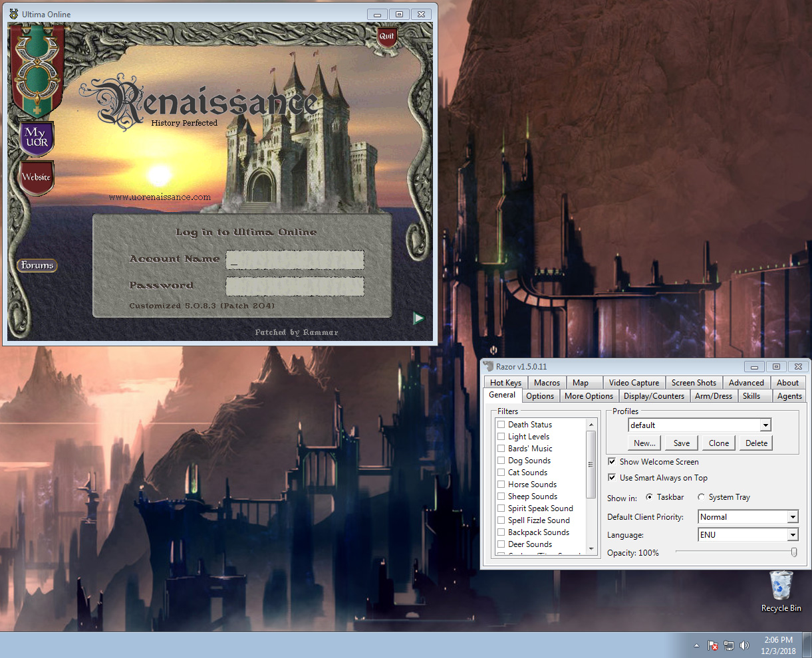Click the New... profile button

644,443
